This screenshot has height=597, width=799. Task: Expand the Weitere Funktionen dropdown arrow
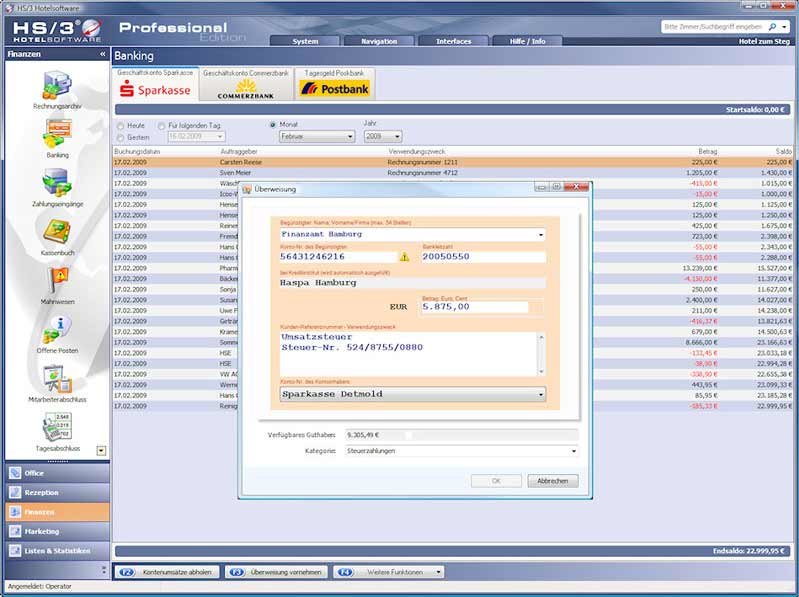(438, 572)
